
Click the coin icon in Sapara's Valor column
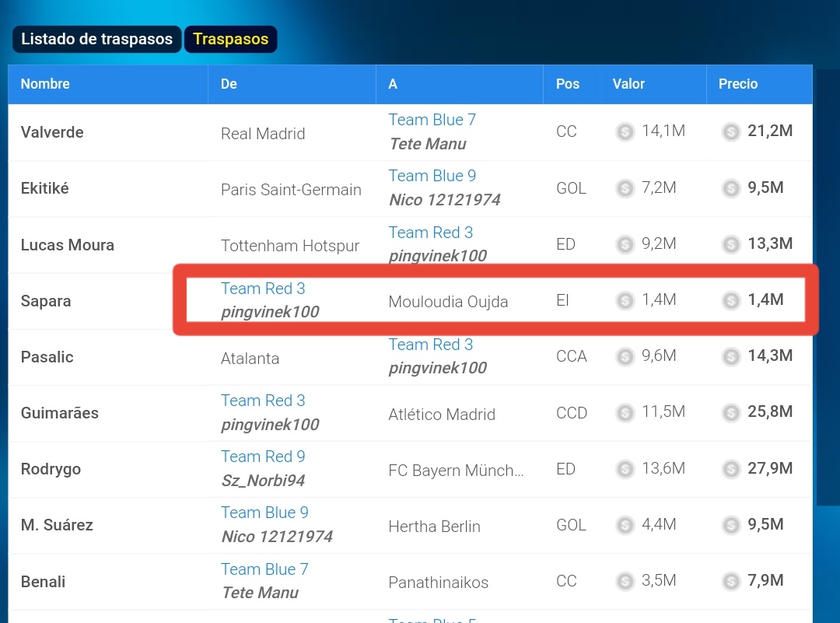[625, 300]
